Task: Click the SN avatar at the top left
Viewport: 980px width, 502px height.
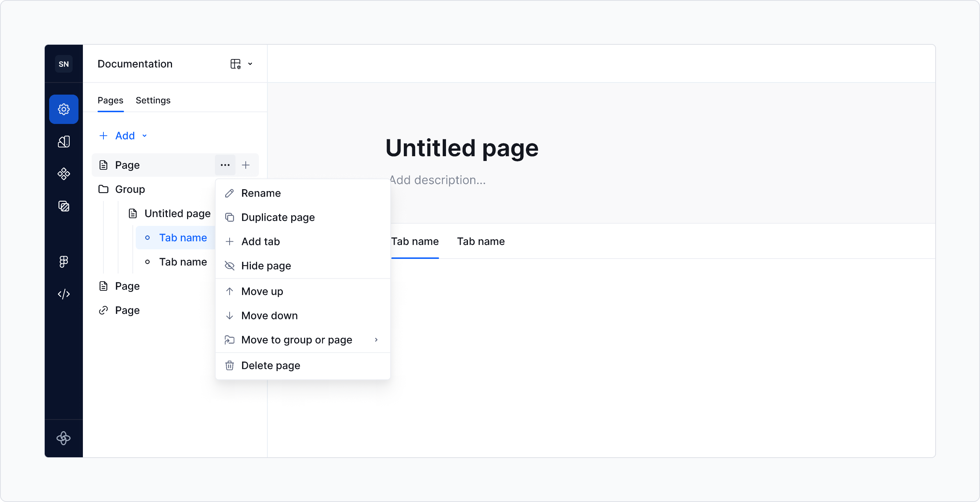Action: [63, 63]
